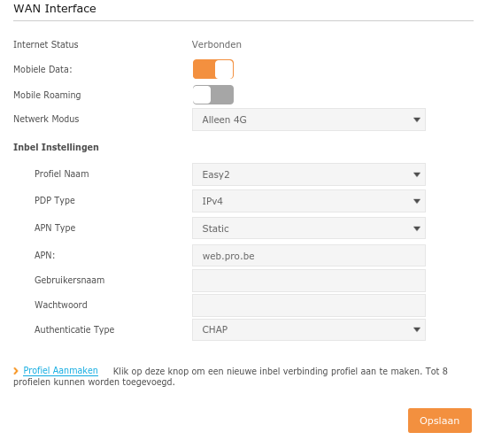Open the APN Type dropdown
The width and height of the screenshot is (486, 448).
[309, 228]
